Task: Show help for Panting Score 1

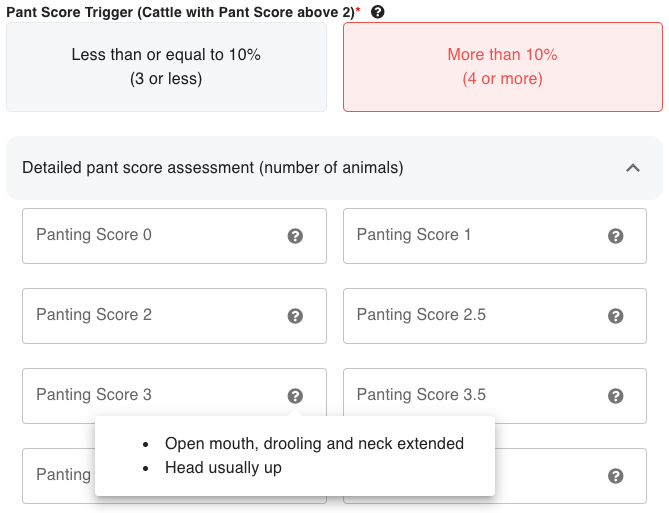Action: 616,236
